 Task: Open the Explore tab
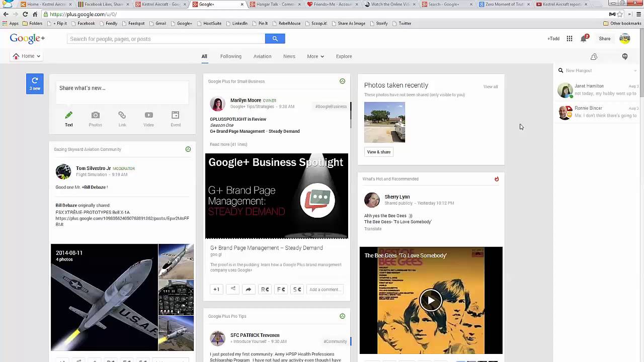click(344, 56)
